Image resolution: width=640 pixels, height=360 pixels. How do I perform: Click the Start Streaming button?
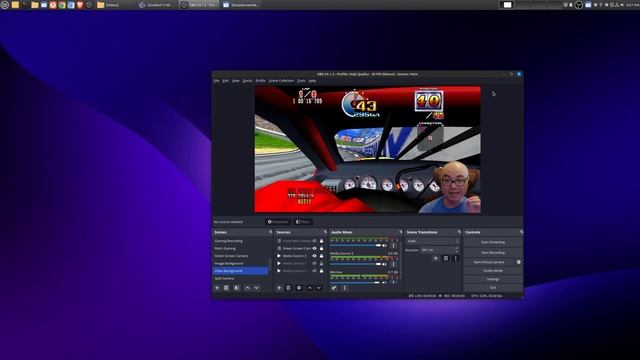click(493, 242)
